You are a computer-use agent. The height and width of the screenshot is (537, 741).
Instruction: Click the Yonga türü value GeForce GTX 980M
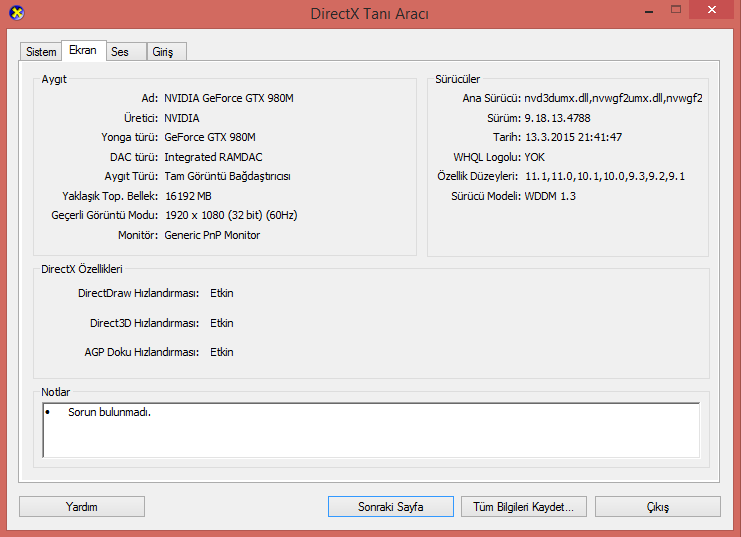click(210, 138)
